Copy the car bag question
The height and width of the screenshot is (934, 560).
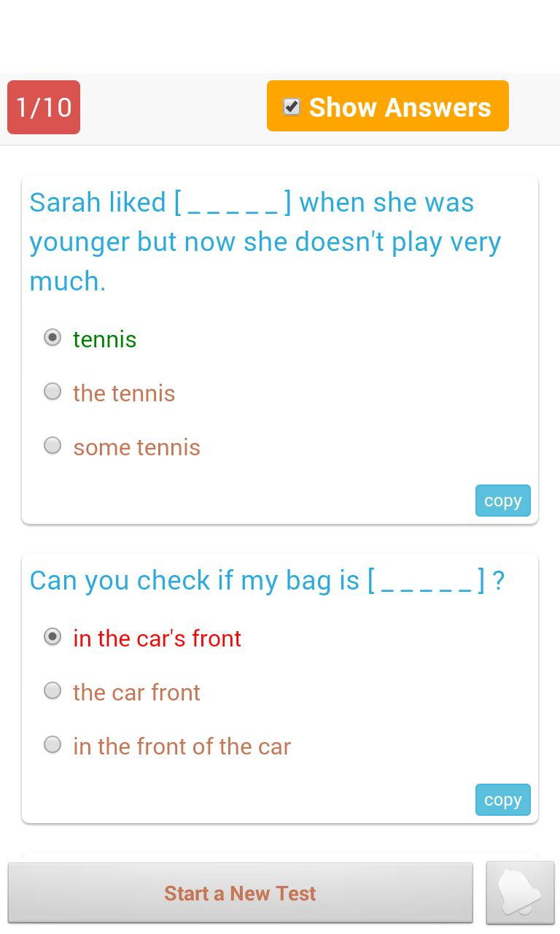tap(502, 800)
